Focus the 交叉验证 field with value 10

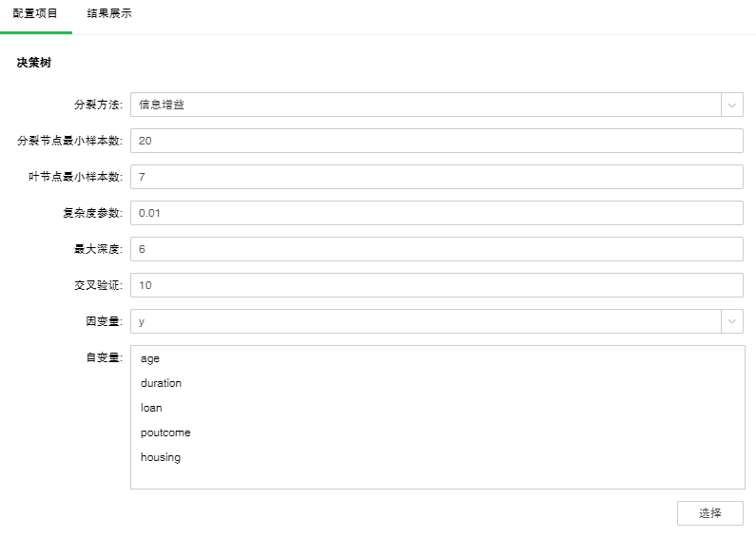(436, 285)
